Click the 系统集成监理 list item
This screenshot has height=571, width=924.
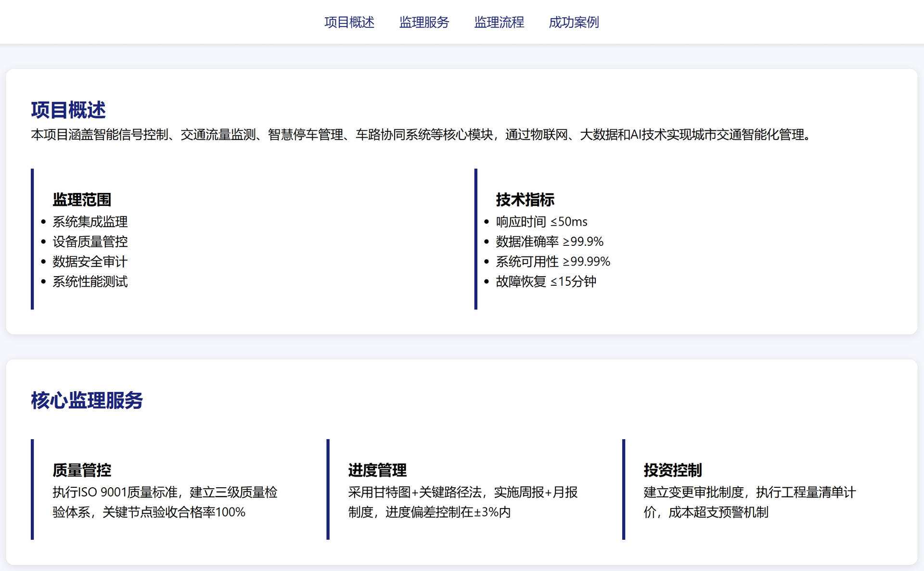coord(90,222)
